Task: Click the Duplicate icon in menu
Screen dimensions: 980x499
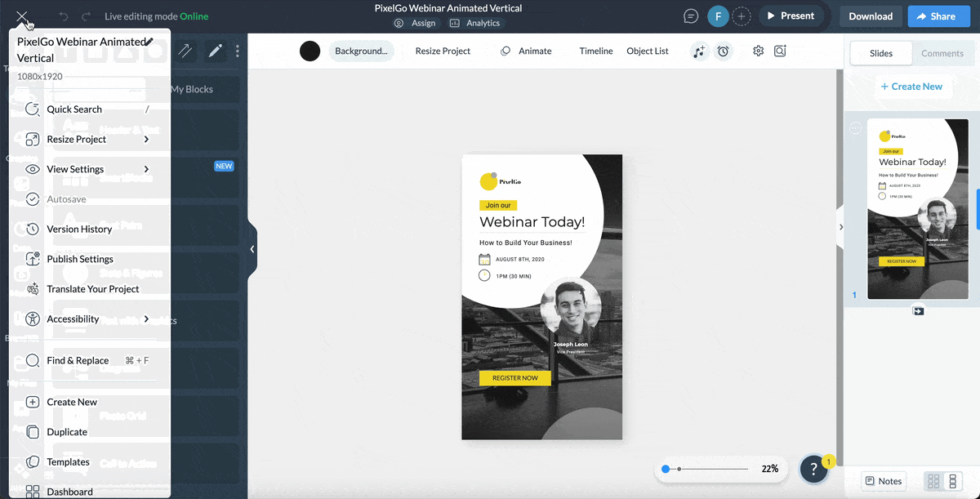Action: click(33, 432)
